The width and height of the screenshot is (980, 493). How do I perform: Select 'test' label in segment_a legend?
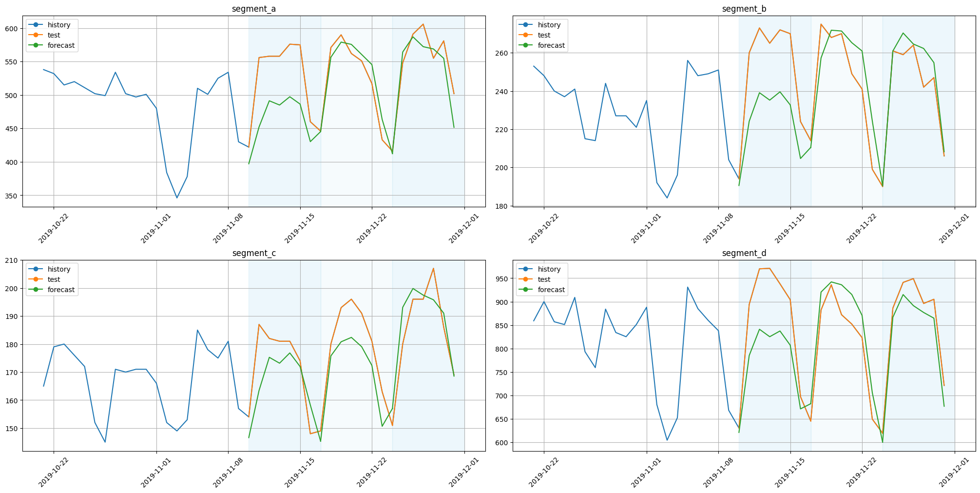(x=54, y=35)
